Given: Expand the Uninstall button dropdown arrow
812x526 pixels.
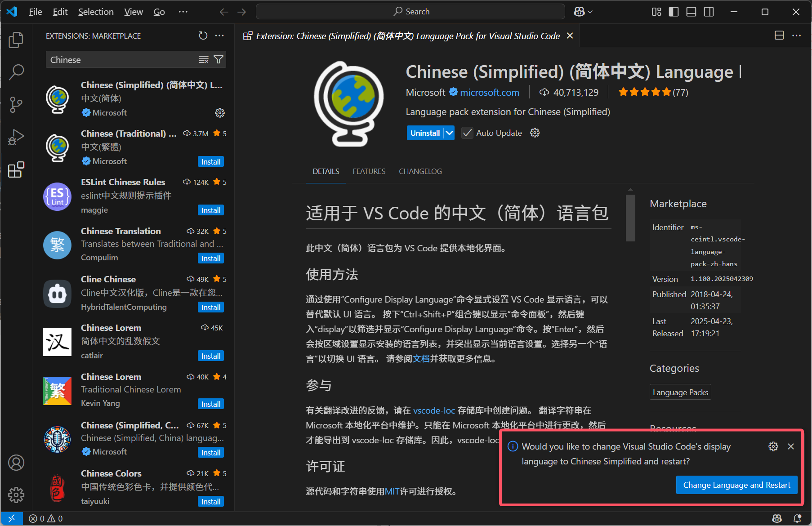Looking at the screenshot, I should pos(449,133).
